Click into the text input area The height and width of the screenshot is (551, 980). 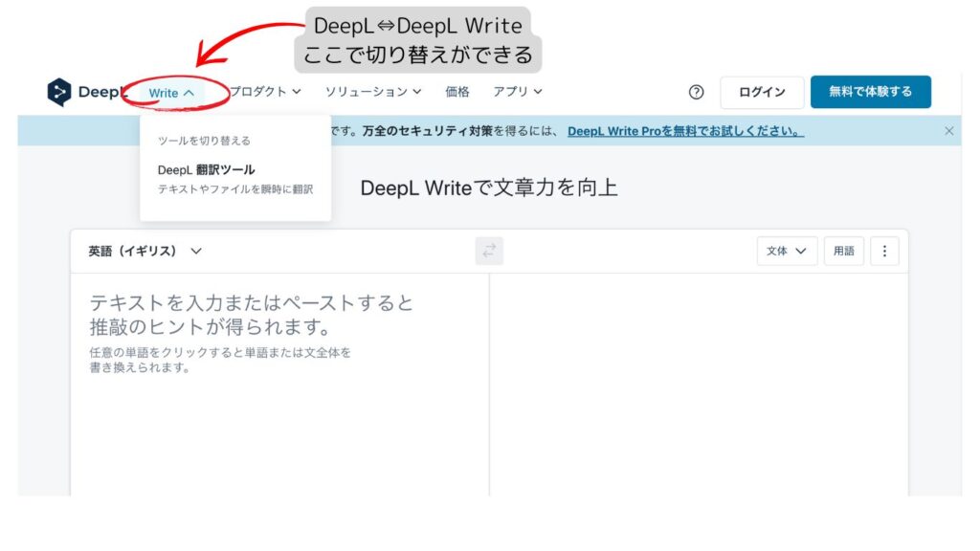pyautogui.click(x=280, y=385)
